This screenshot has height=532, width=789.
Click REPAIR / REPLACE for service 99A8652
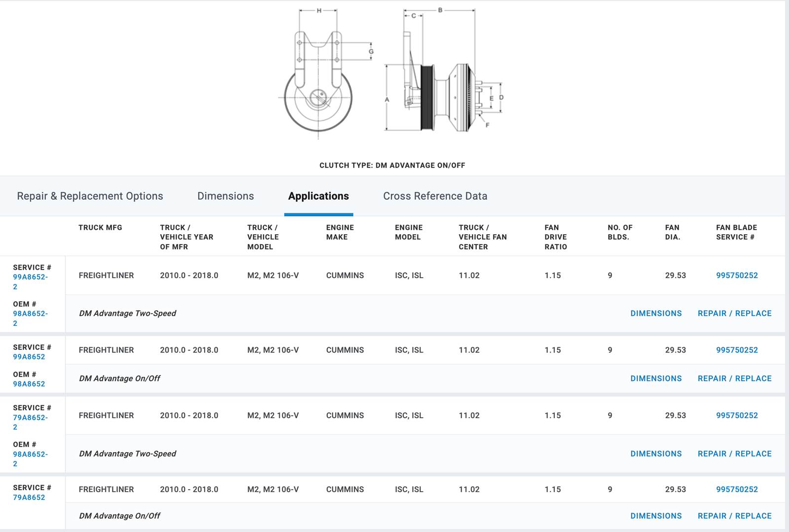coord(734,378)
